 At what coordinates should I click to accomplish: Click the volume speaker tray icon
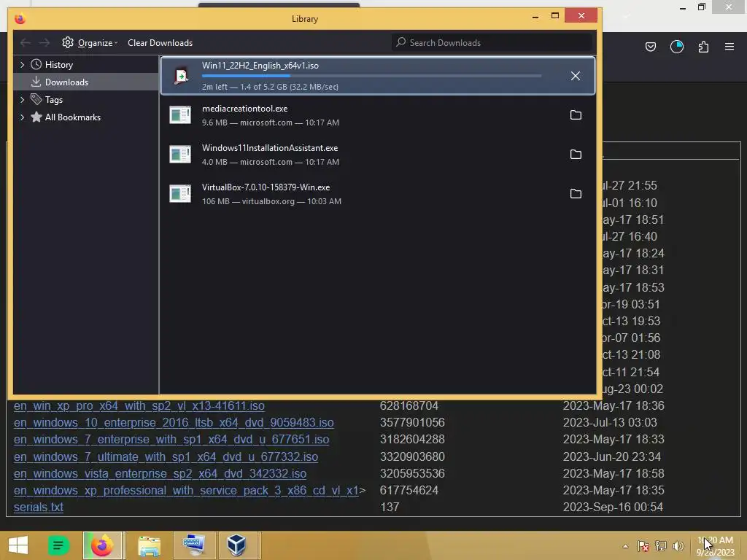(x=678, y=546)
